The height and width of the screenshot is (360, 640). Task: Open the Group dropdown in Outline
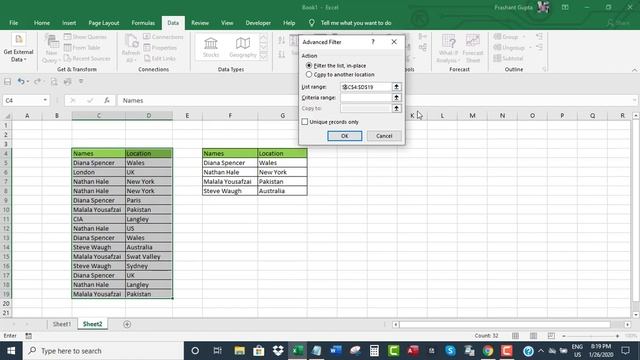pyautogui.click(x=524, y=37)
